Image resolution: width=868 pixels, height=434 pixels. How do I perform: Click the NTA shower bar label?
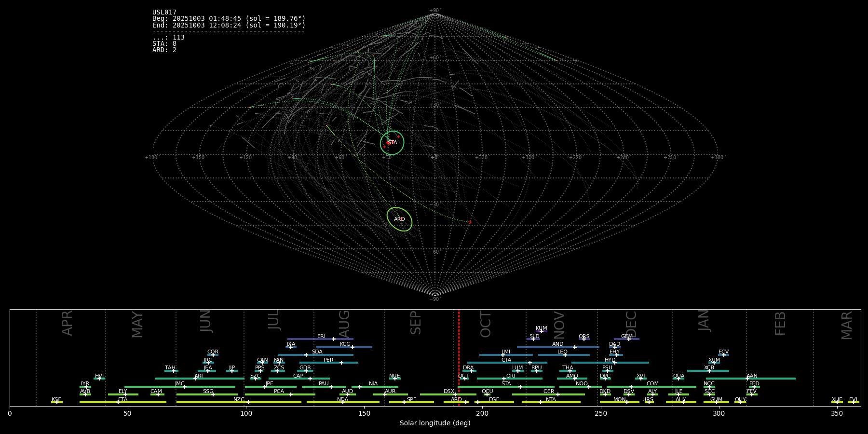(551, 399)
